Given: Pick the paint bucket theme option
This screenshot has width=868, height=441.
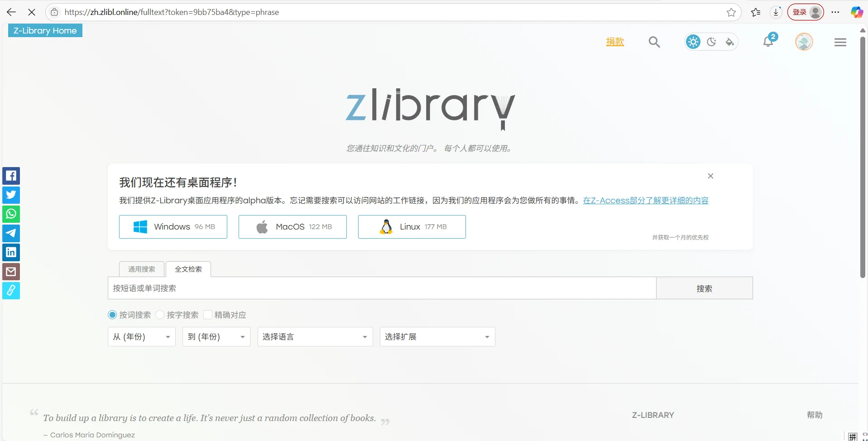Looking at the screenshot, I should [729, 42].
